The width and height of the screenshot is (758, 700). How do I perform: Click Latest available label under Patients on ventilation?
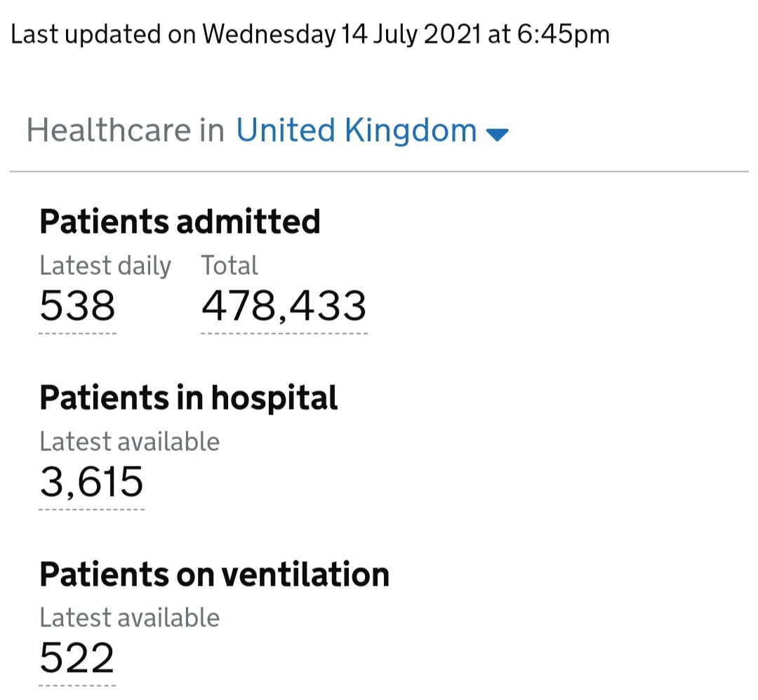click(130, 617)
